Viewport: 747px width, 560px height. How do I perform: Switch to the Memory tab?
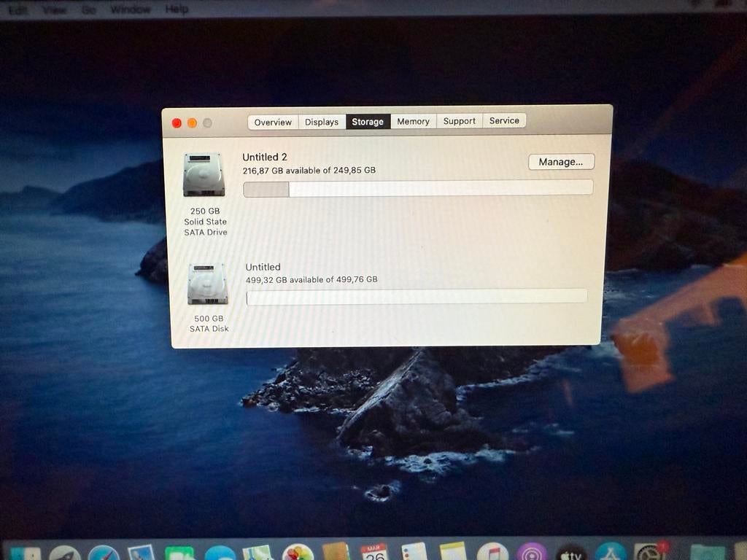pos(413,121)
